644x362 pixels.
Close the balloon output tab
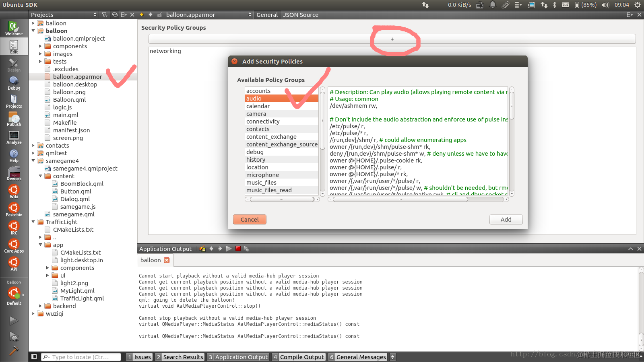coord(167,260)
